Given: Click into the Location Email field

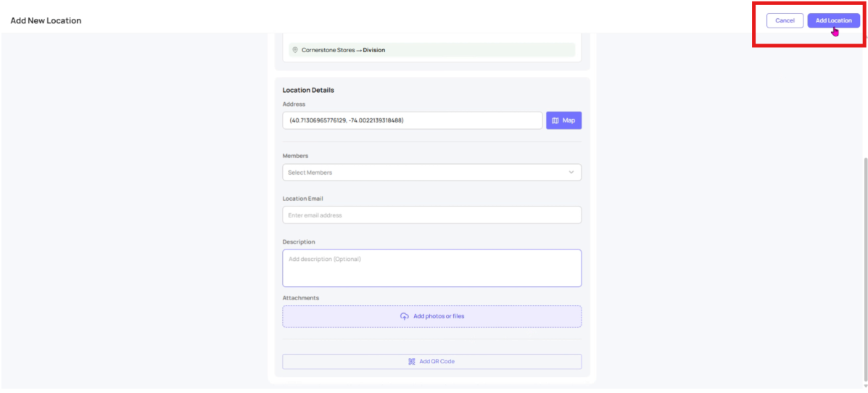Looking at the screenshot, I should (x=431, y=215).
